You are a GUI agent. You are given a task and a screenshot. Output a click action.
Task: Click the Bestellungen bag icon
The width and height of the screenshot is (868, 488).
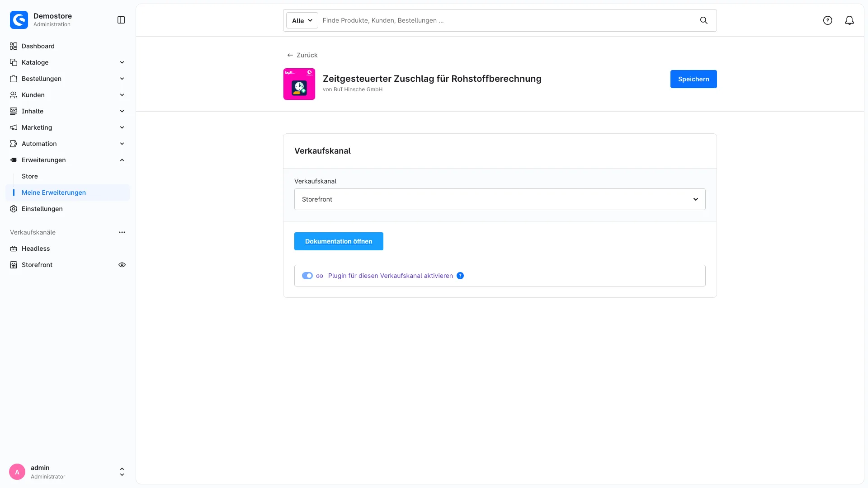point(14,79)
